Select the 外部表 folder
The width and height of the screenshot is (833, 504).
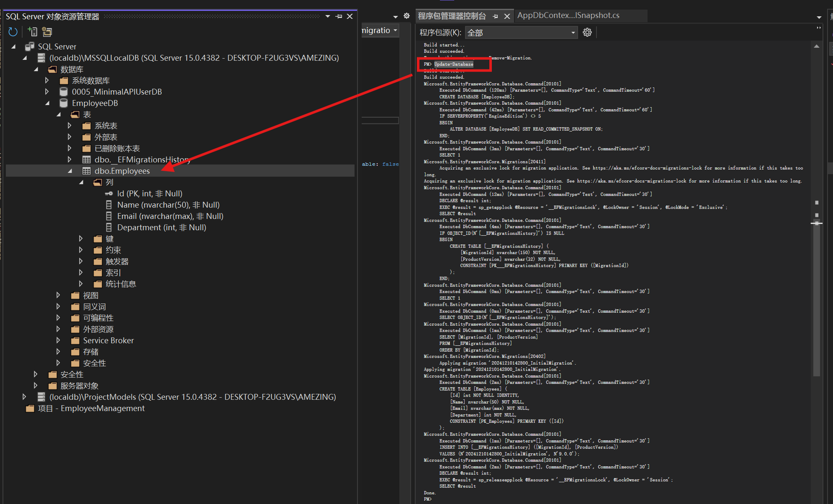tap(105, 137)
